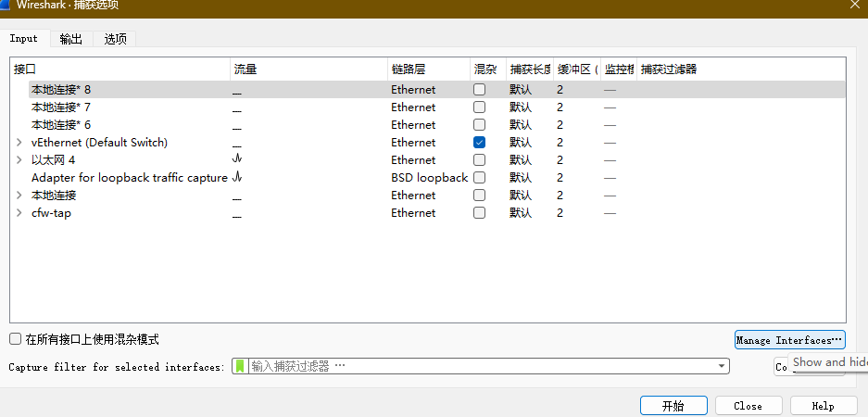Screen dimensions: 868x417
Task: Click the 开始 button
Action: pyautogui.click(x=673, y=406)
